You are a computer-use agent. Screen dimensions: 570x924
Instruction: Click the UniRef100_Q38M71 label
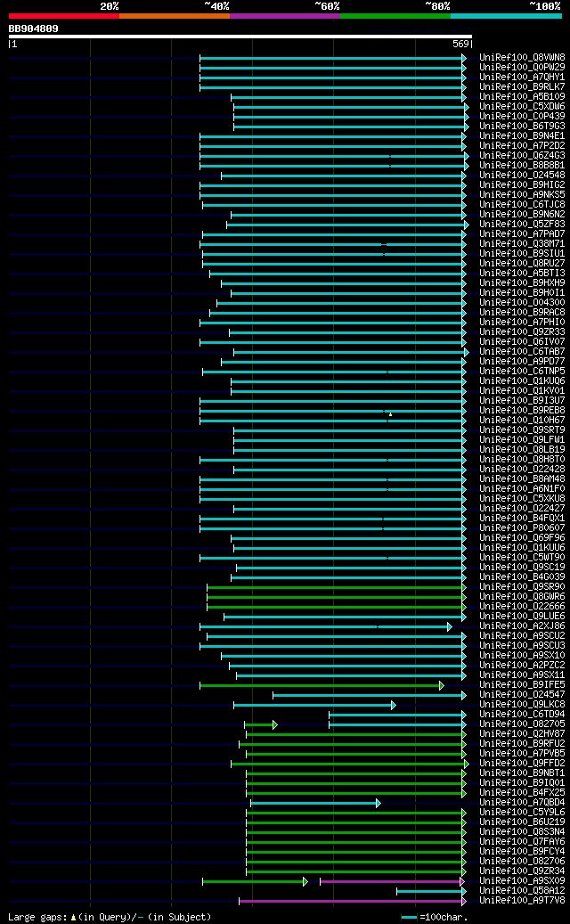522,244
